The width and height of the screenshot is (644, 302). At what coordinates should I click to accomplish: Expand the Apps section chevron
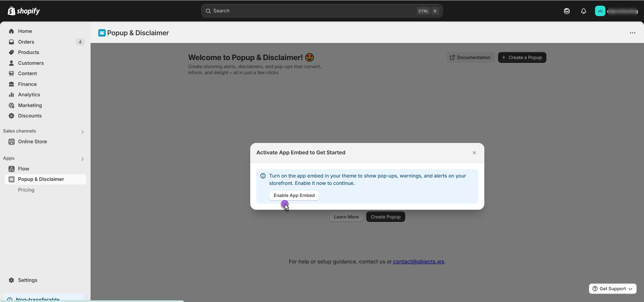pyautogui.click(x=83, y=159)
